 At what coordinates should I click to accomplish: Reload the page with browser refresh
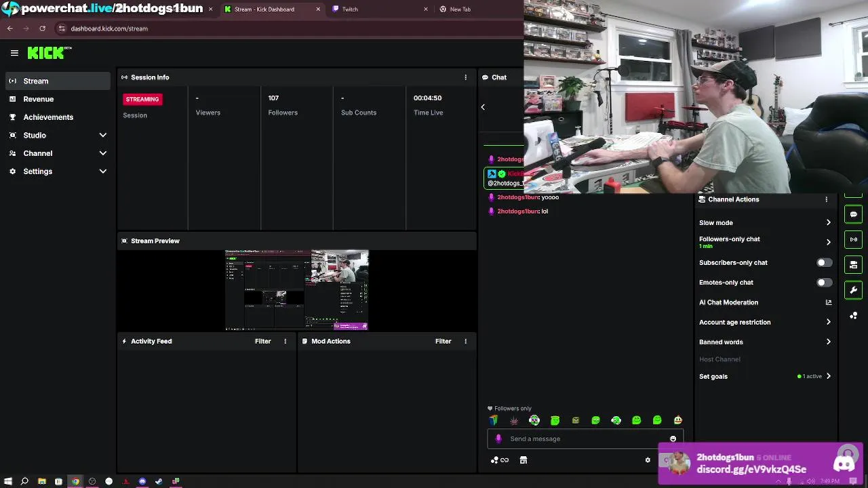tap(42, 28)
